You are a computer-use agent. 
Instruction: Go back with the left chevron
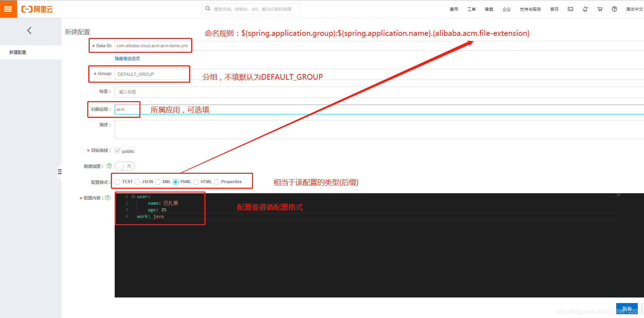(x=29, y=31)
